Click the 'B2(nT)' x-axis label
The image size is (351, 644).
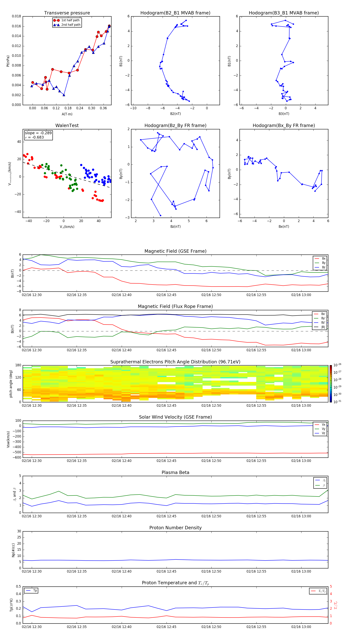click(x=175, y=114)
